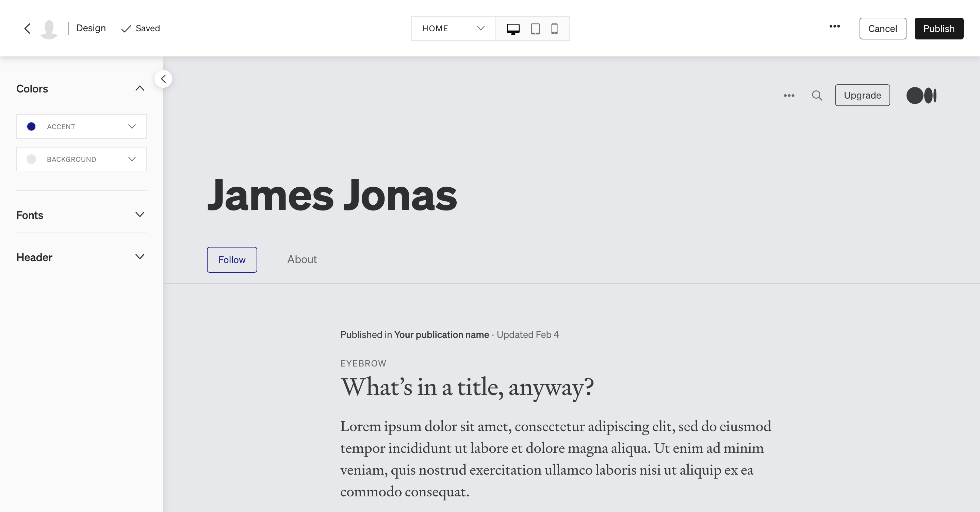Click the left panel collapse arrow icon
This screenshot has height=512, width=980.
pyautogui.click(x=164, y=79)
